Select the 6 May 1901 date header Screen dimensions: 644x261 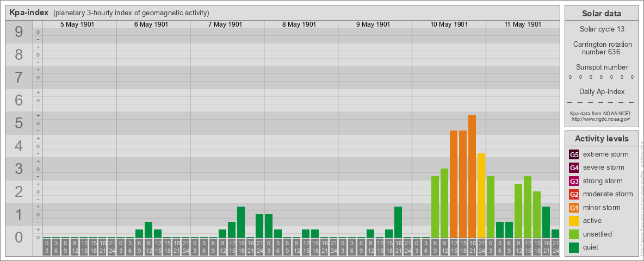(x=151, y=24)
